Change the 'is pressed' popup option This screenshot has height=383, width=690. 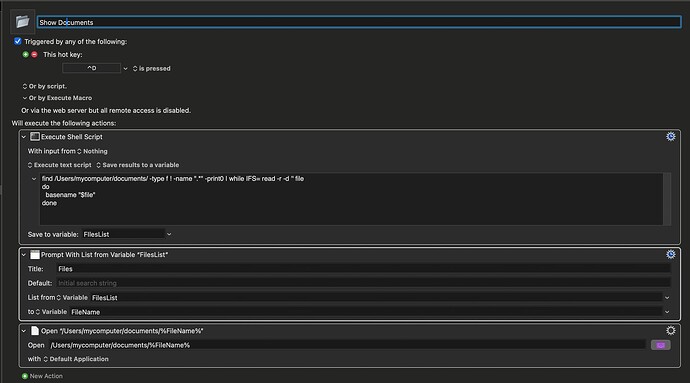152,69
